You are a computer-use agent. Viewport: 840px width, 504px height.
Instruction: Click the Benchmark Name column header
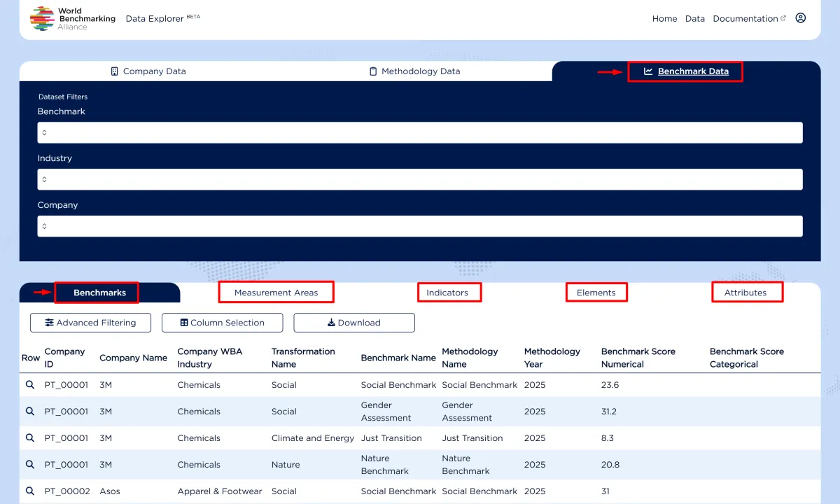(398, 358)
